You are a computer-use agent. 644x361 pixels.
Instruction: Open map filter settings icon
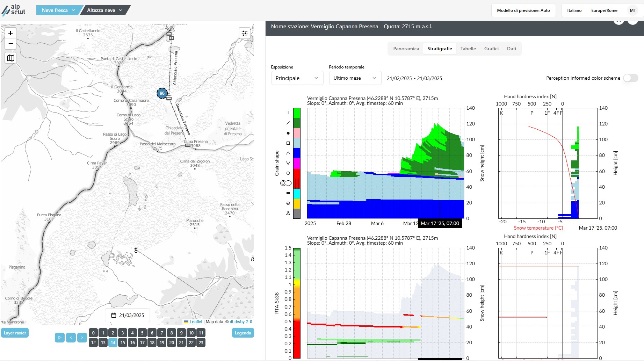point(245,33)
